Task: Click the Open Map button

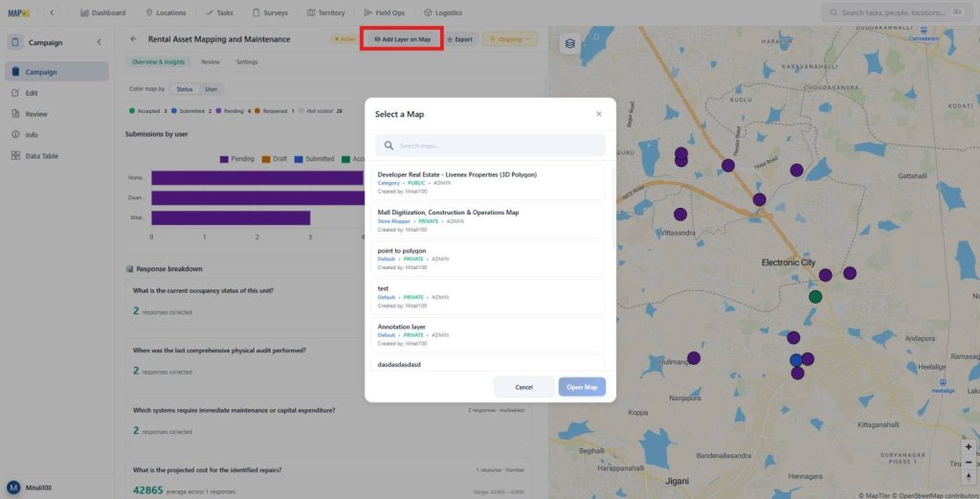Action: (582, 387)
